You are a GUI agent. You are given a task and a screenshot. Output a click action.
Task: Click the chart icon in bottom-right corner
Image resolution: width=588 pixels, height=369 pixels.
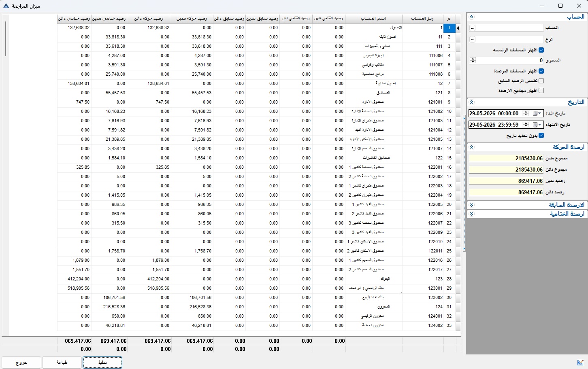[580, 362]
